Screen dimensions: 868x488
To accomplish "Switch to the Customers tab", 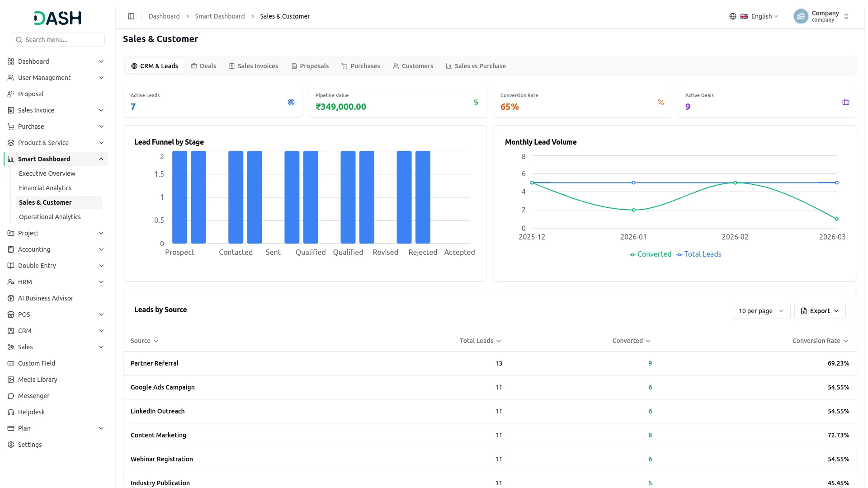I will (413, 66).
